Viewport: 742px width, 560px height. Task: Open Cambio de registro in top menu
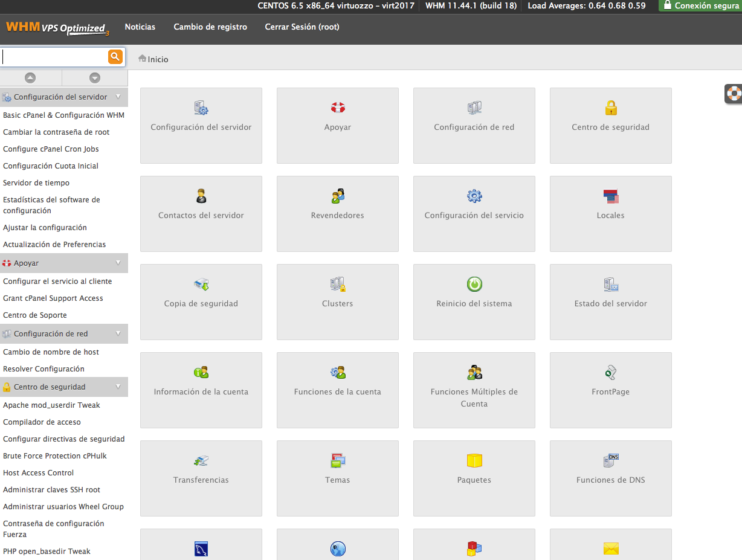click(x=210, y=27)
